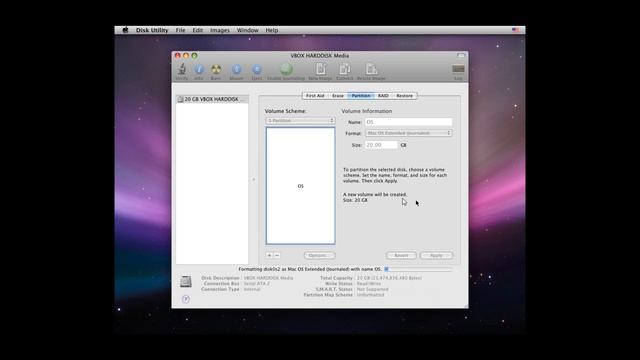
Task: Click the Verify microscope toolbar icon
Action: pos(182,69)
